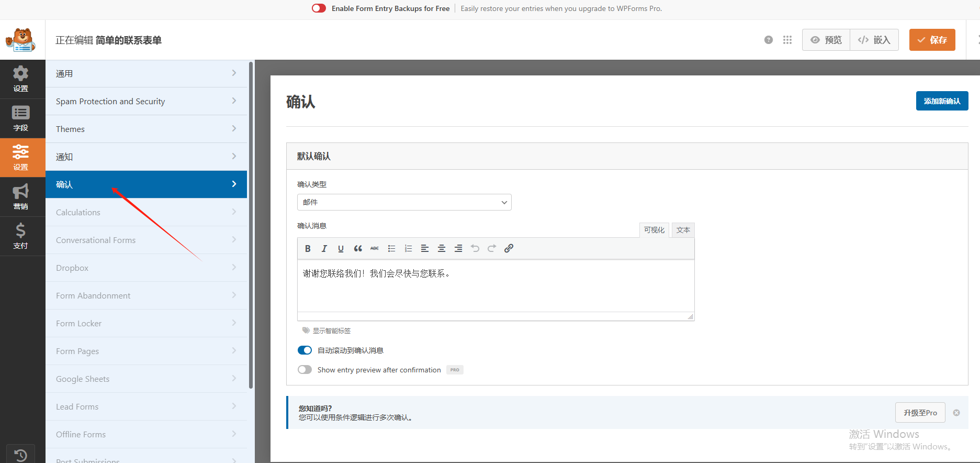Open the Form Locker settings item
This screenshot has width=980, height=463.
(x=146, y=324)
